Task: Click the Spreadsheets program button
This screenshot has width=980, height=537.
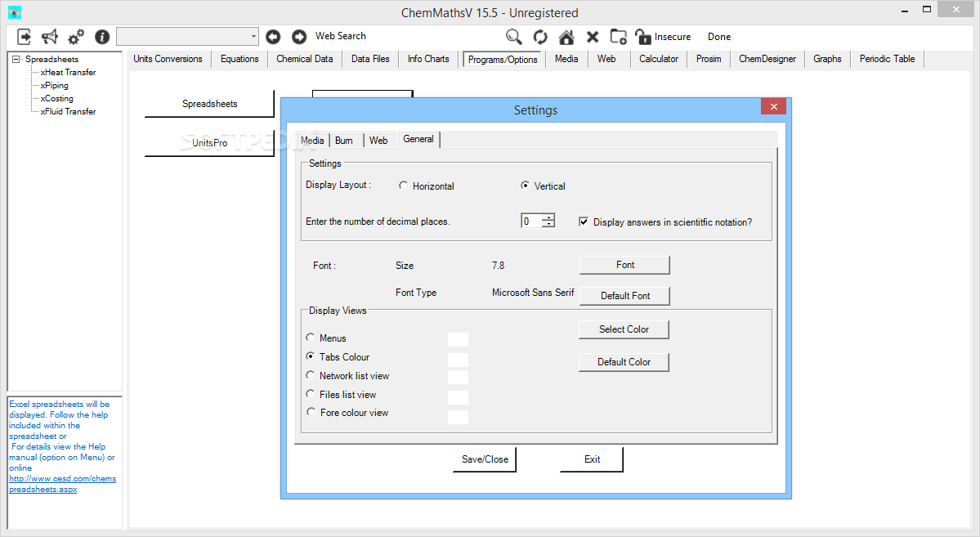Action: point(209,104)
